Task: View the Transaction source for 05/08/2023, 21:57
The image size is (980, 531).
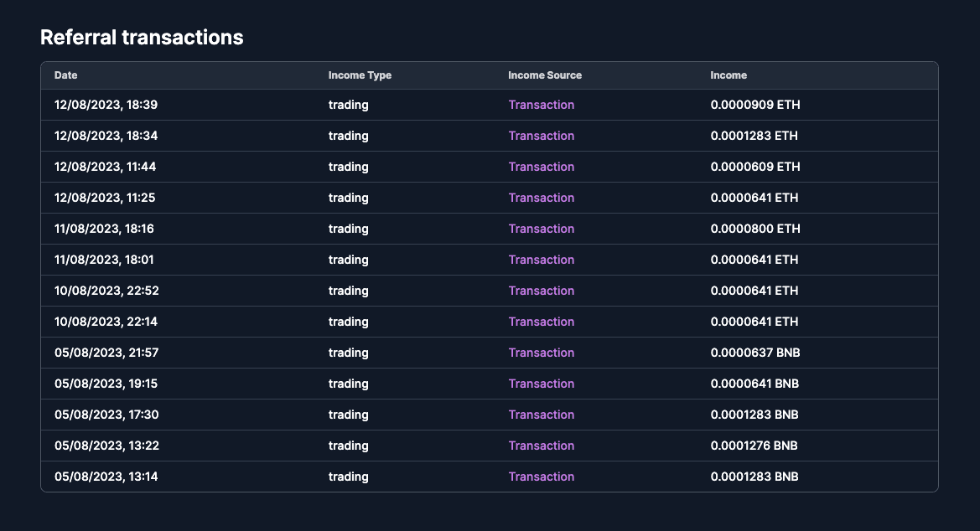Action: (542, 353)
